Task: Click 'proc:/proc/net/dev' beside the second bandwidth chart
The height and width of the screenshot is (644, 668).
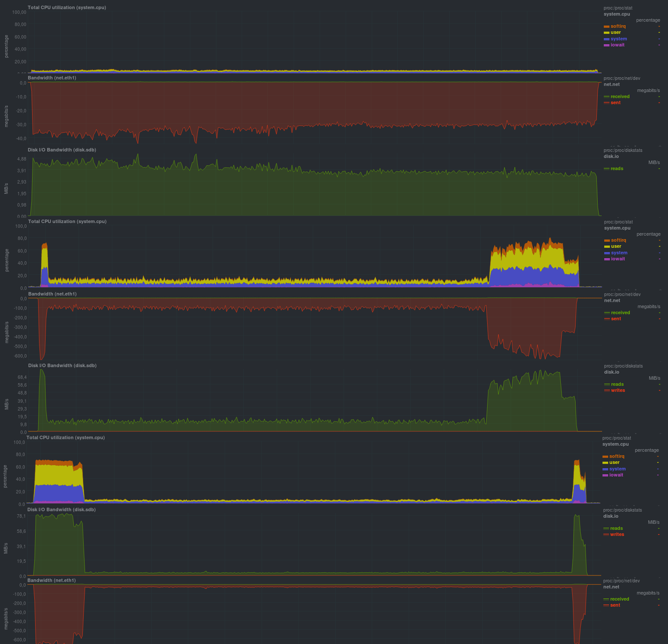Action: (622, 295)
